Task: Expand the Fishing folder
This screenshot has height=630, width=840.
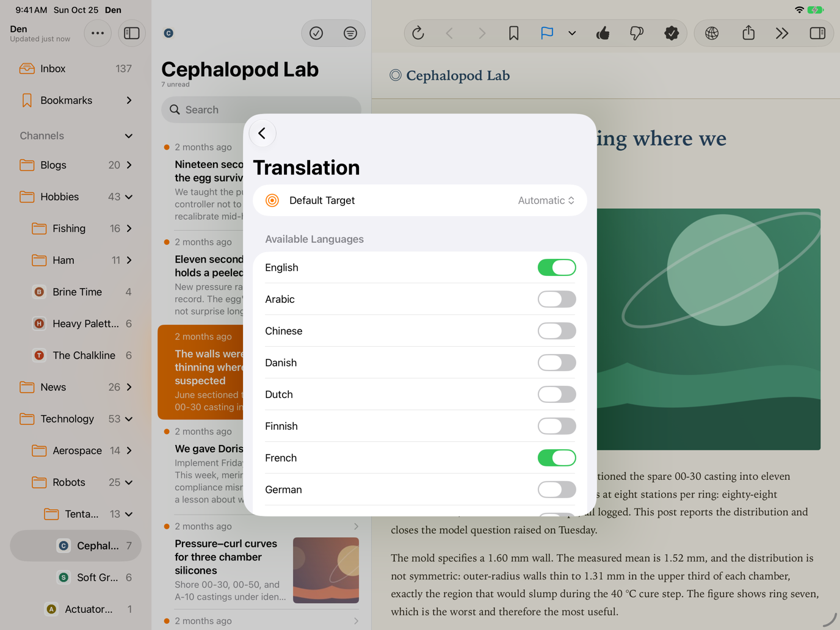Action: click(x=129, y=228)
